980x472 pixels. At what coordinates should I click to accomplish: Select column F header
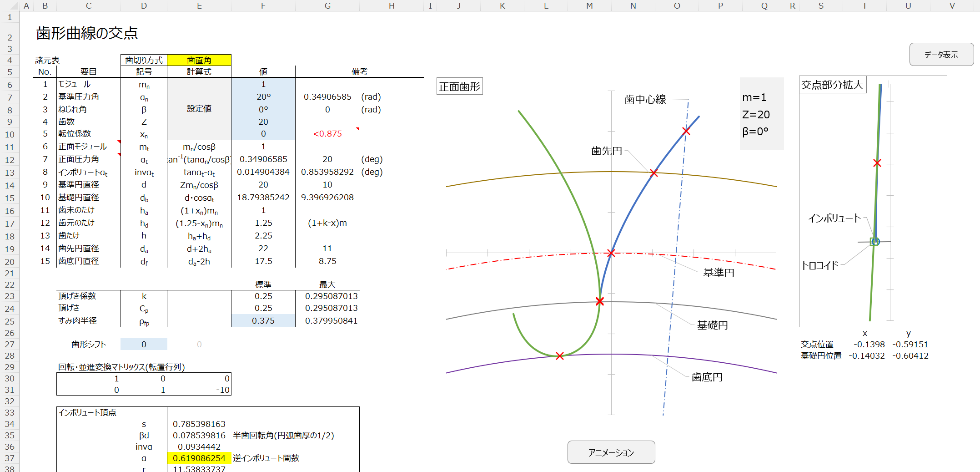tap(263, 5)
